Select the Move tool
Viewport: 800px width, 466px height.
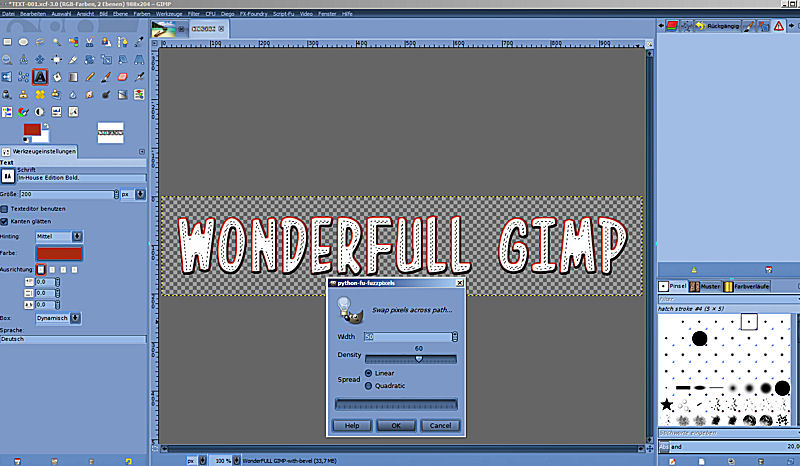40,60
